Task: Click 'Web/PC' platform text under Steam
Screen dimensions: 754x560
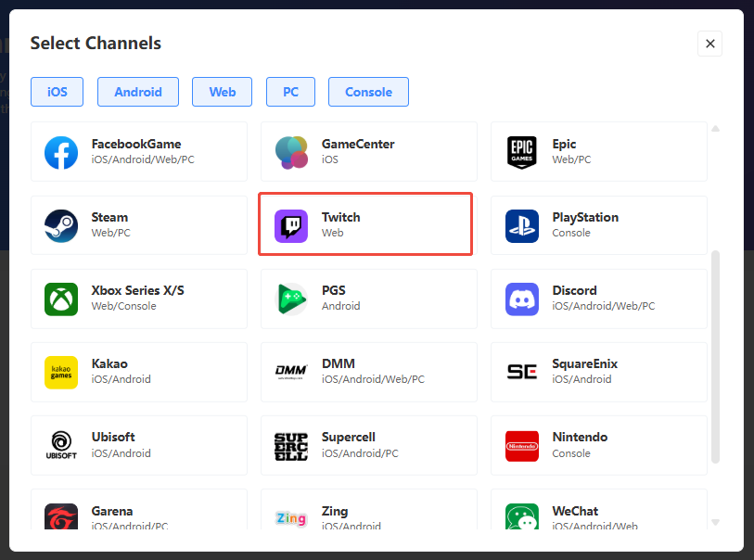Action: click(x=110, y=233)
